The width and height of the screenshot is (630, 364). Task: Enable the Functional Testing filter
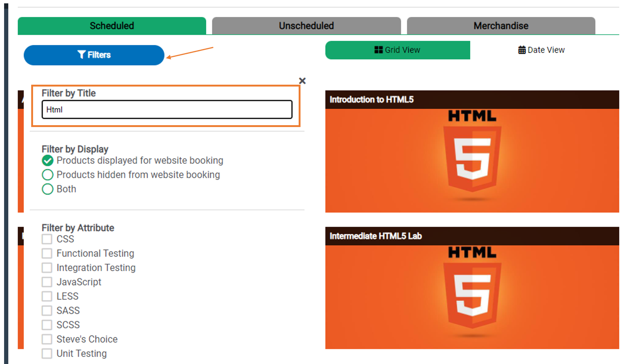[x=47, y=253]
